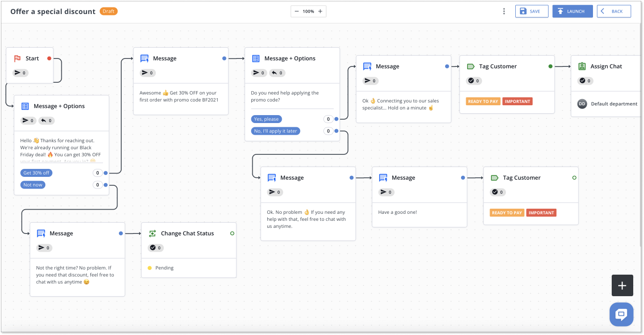The image size is (644, 335).
Task: Click the 'Default department' label
Action: (x=614, y=104)
